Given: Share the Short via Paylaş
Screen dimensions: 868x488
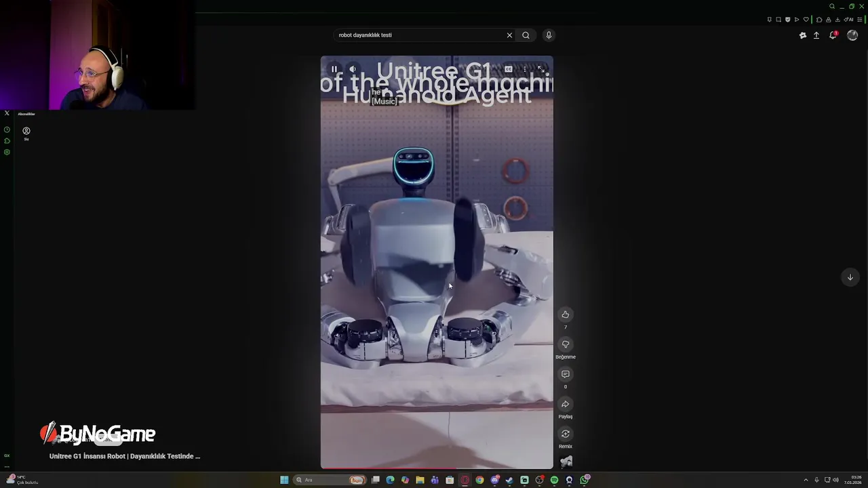Looking at the screenshot, I should point(566,404).
